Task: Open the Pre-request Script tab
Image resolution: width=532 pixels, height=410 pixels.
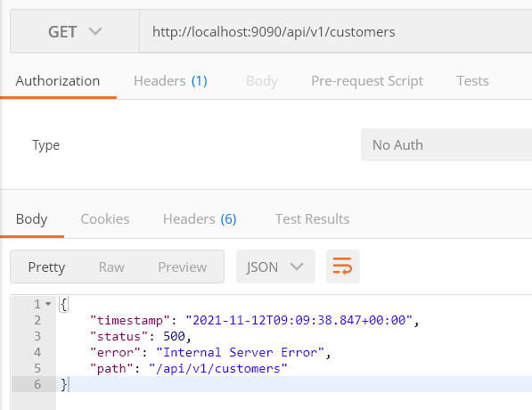Action: pyautogui.click(x=367, y=81)
